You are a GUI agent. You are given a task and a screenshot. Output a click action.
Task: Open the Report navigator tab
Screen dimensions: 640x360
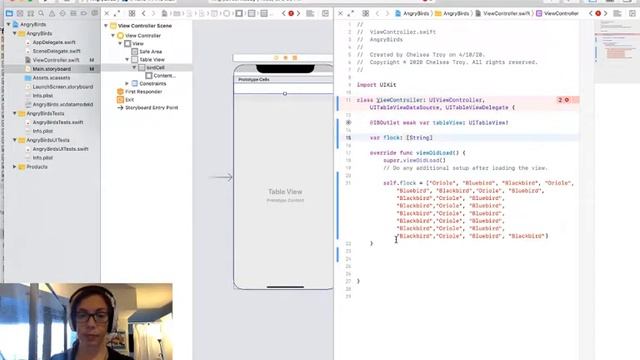point(95,13)
